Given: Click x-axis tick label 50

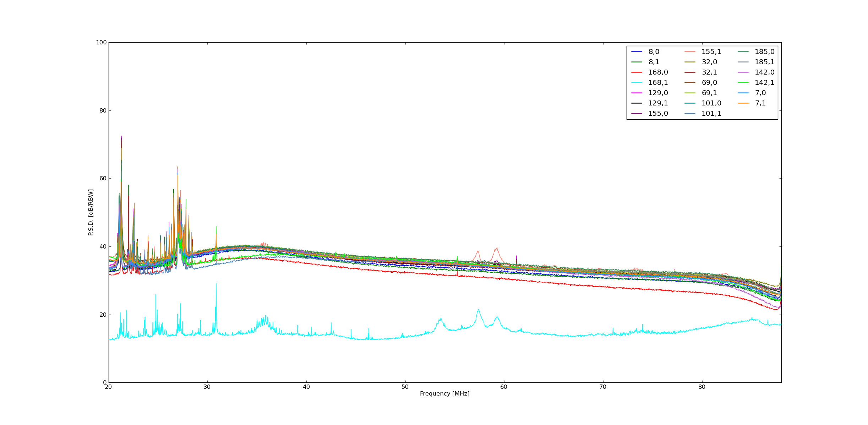Looking at the screenshot, I should tap(405, 387).
